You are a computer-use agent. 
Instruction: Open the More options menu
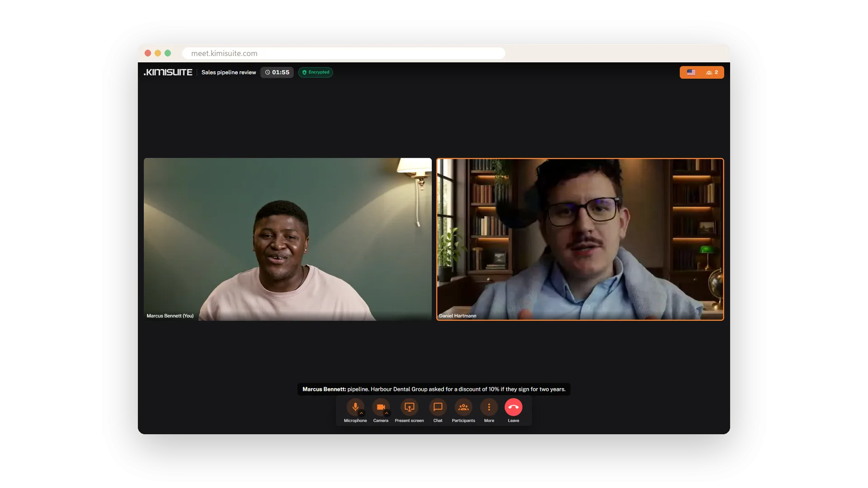click(489, 407)
